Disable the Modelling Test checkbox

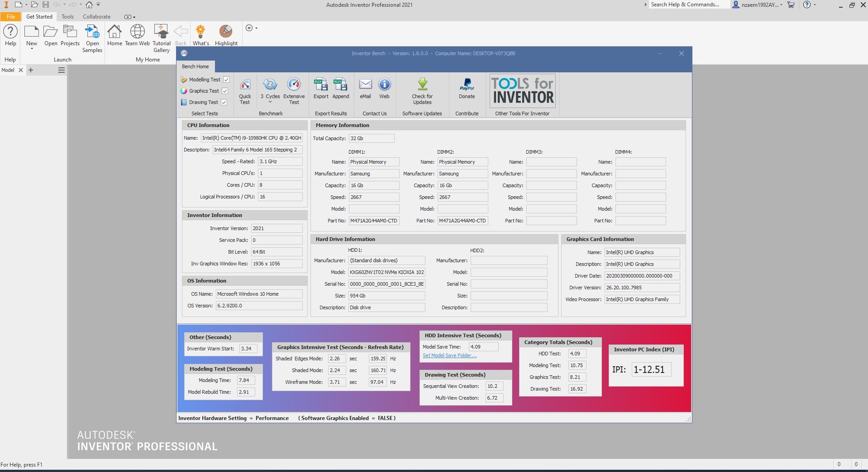click(226, 79)
